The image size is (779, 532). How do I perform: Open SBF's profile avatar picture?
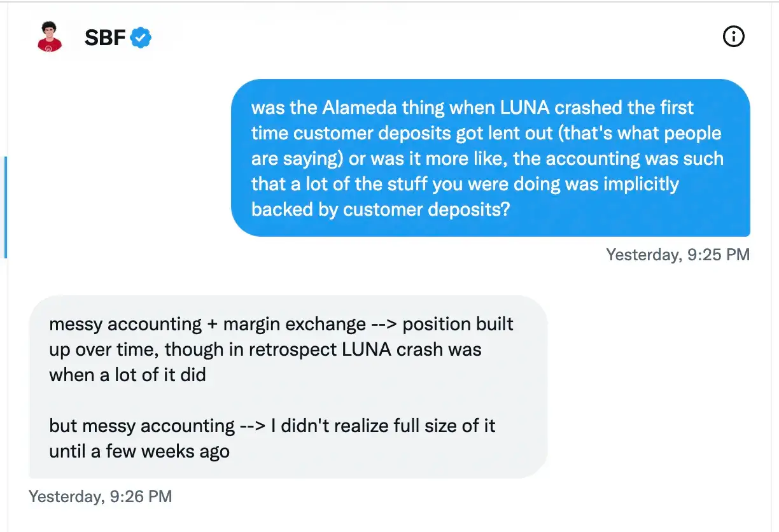coord(50,37)
